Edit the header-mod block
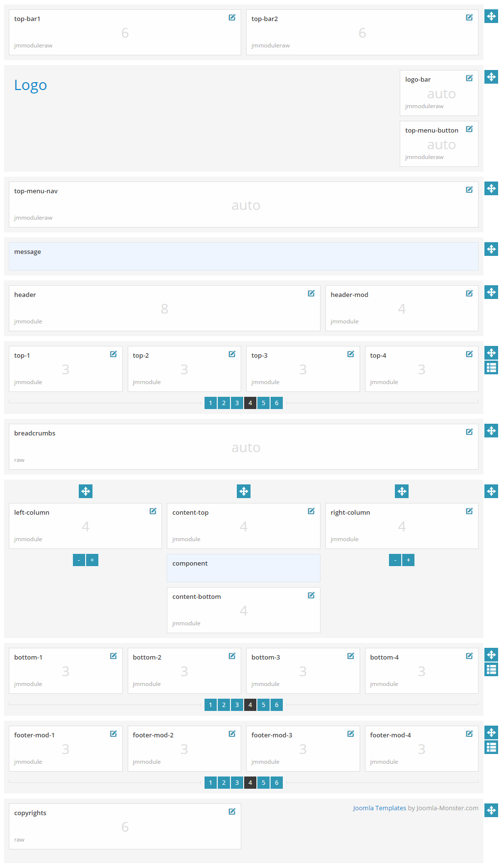 tap(469, 294)
